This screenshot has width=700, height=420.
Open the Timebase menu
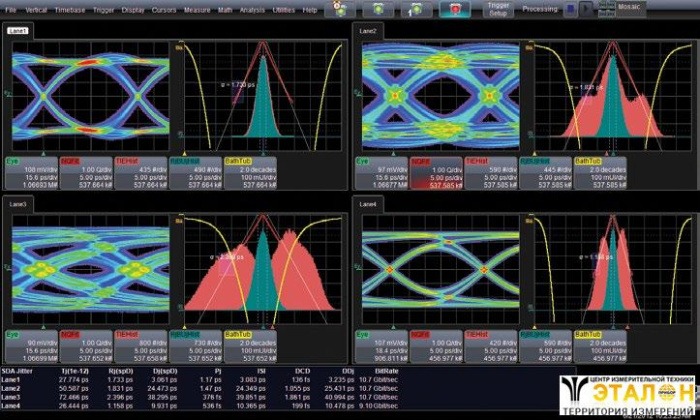[x=69, y=9]
